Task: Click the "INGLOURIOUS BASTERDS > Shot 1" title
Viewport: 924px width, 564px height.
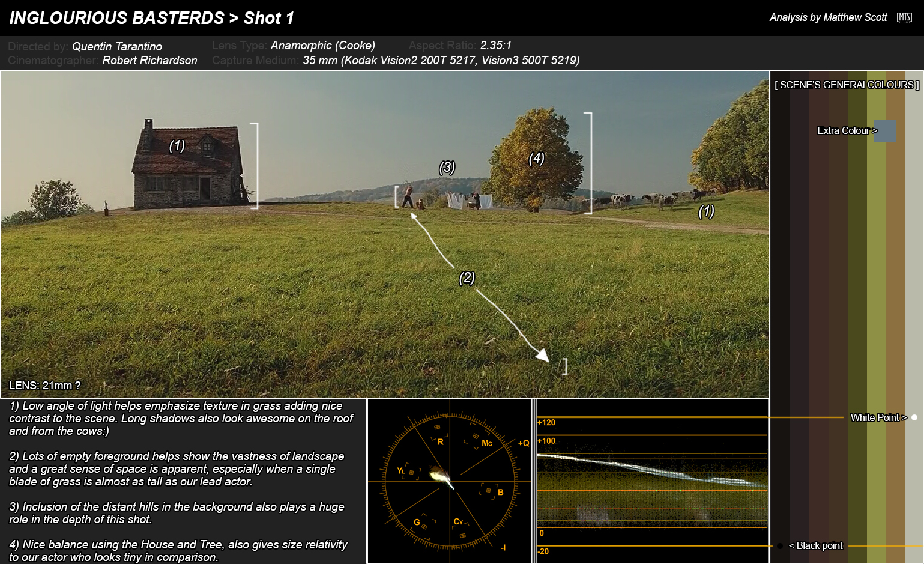Action: (151, 18)
